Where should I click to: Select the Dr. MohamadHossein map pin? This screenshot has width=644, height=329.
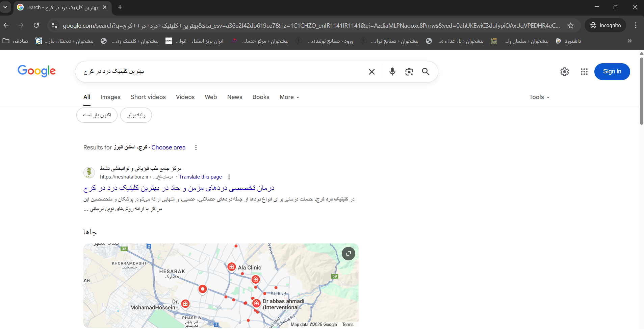(x=185, y=304)
